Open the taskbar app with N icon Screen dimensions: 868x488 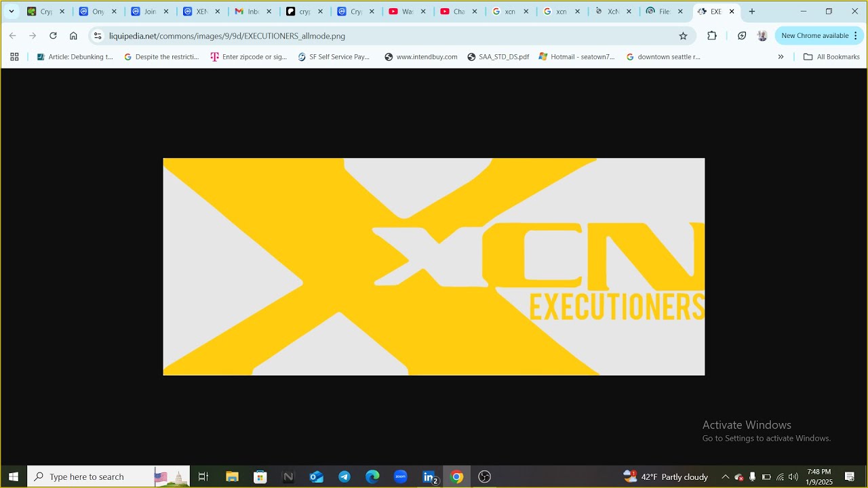(288, 476)
